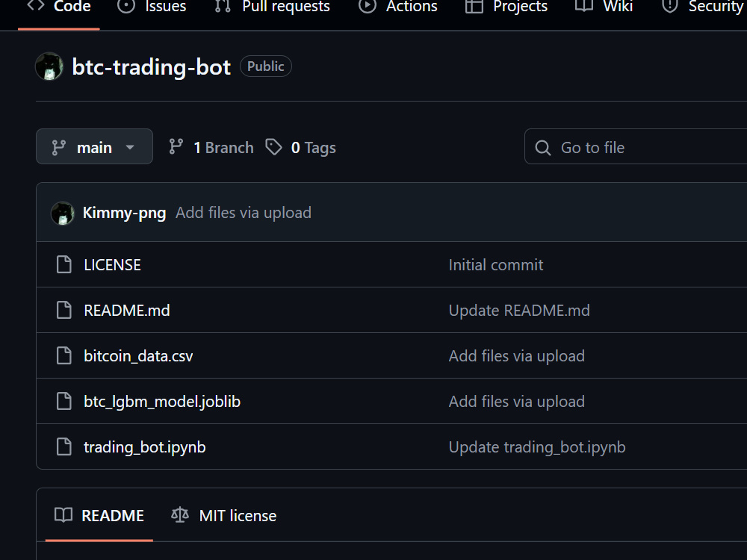Click the file icon next to bitcoin_data.csv
This screenshot has height=560, width=747.
(x=63, y=355)
